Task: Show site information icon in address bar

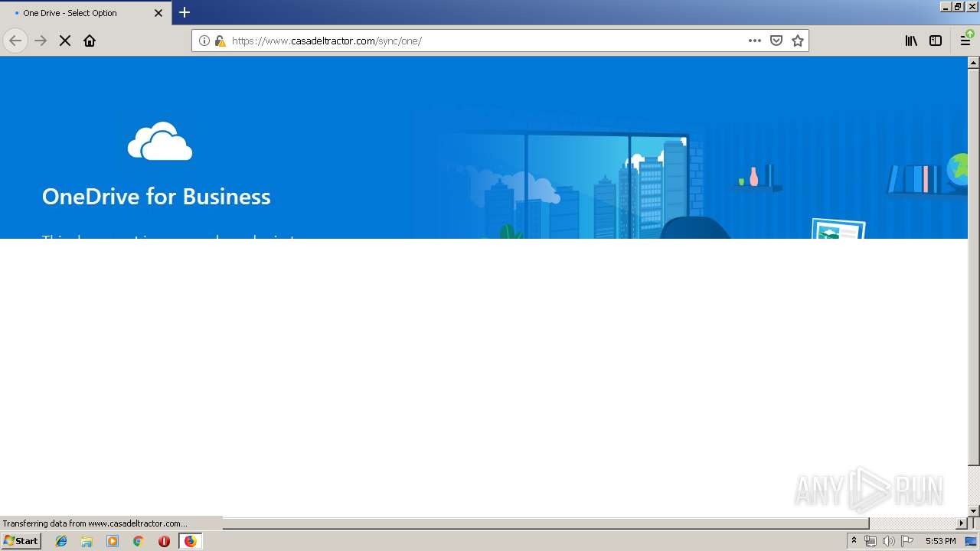Action: click(204, 41)
